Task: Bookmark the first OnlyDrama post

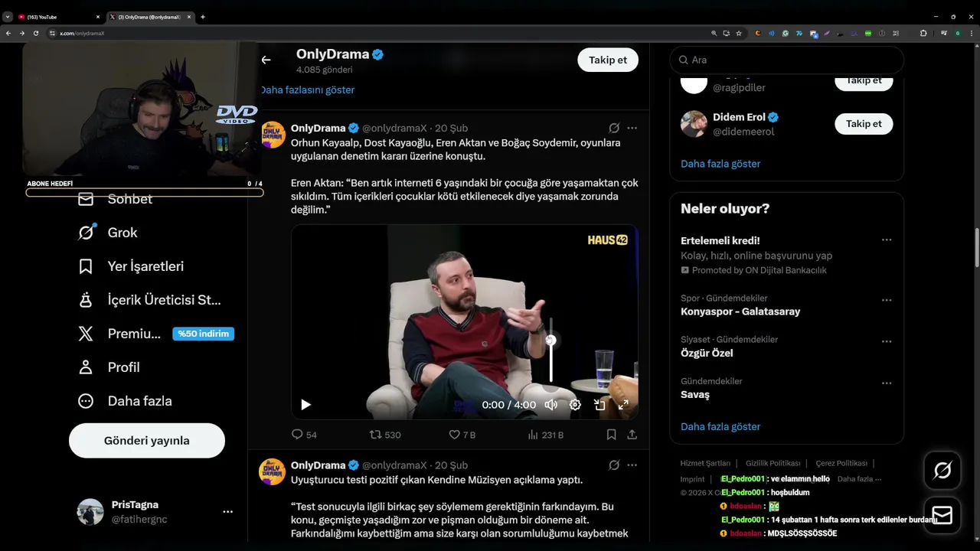Action: coord(611,435)
